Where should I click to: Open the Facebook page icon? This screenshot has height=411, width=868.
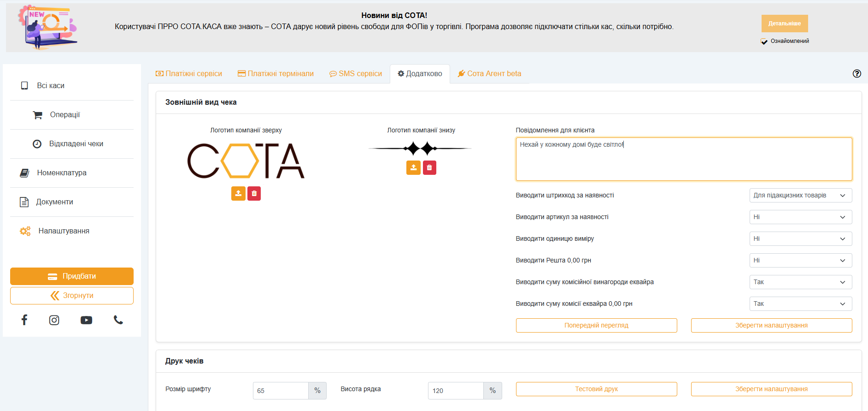[24, 320]
